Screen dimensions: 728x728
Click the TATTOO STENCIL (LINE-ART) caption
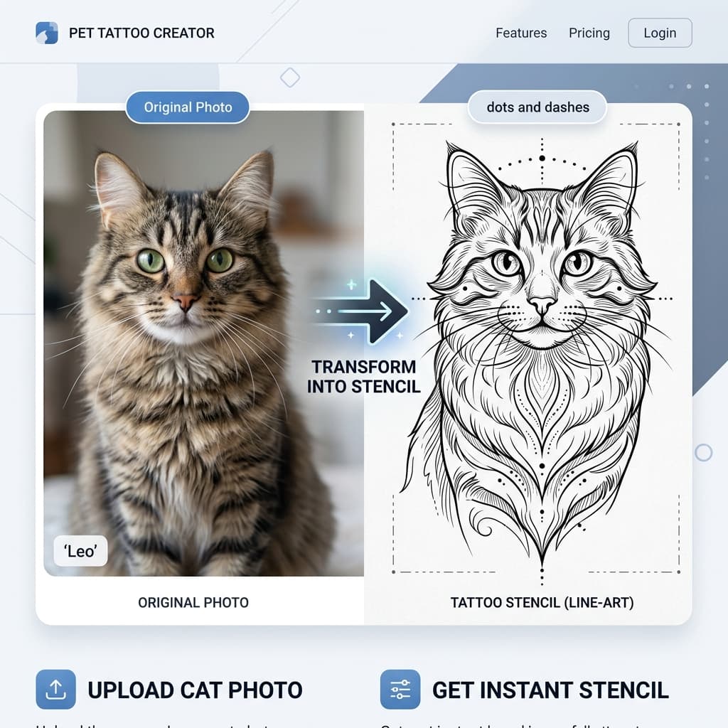542,603
